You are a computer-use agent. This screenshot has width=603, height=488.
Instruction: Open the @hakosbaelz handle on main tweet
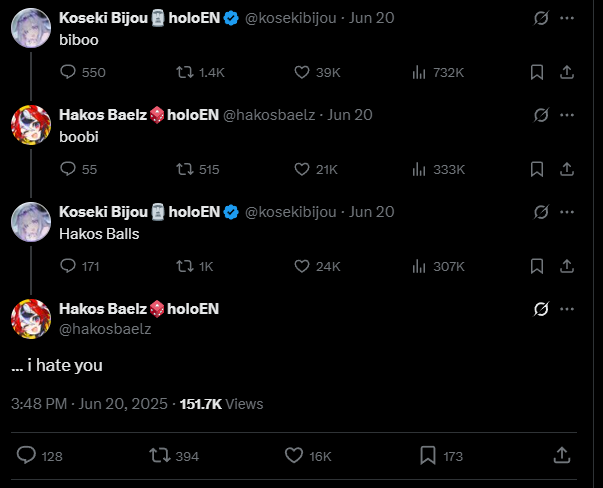pyautogui.click(x=105, y=328)
